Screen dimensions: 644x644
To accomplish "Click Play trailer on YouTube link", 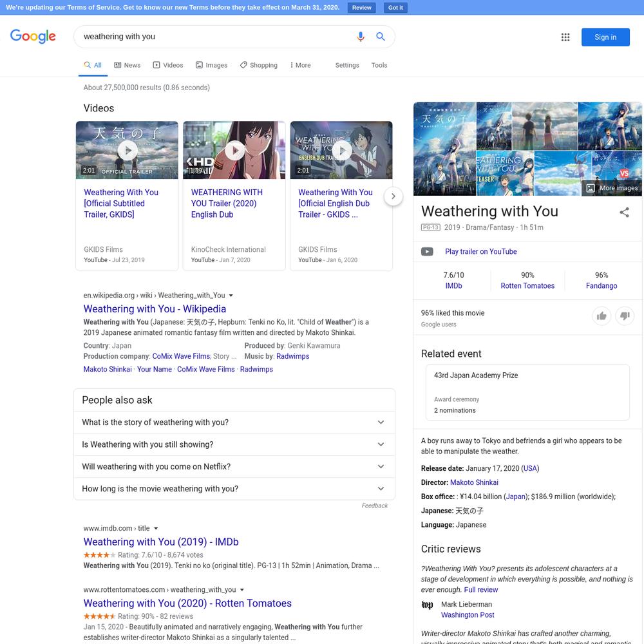I will tap(481, 252).
